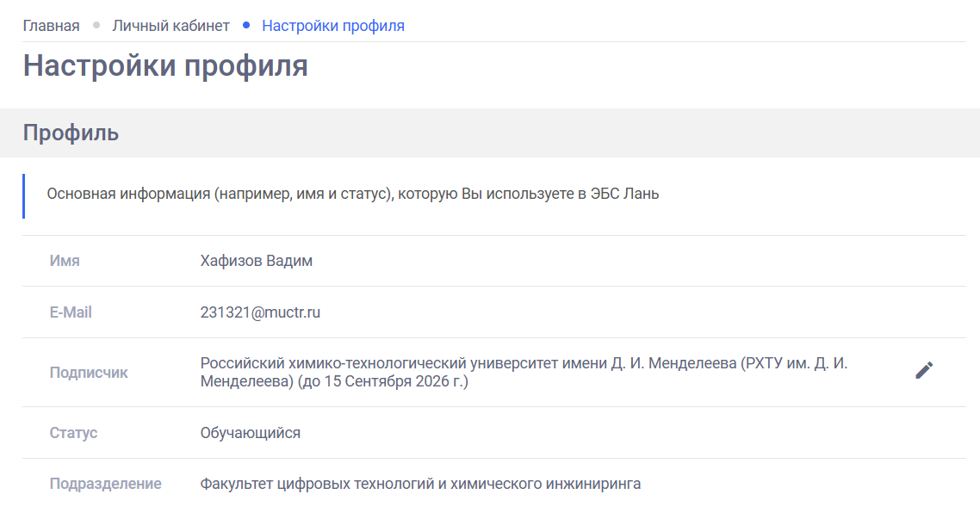Click the Имя field label

coord(64,260)
